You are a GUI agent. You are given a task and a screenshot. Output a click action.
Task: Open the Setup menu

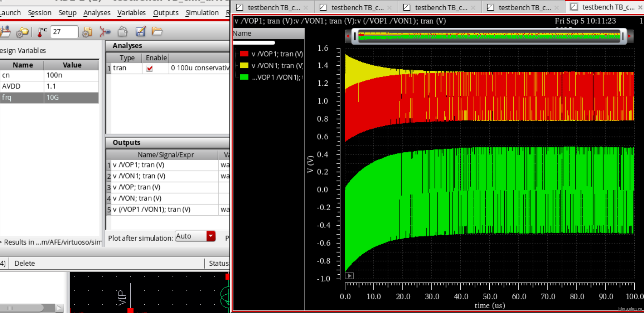point(67,13)
